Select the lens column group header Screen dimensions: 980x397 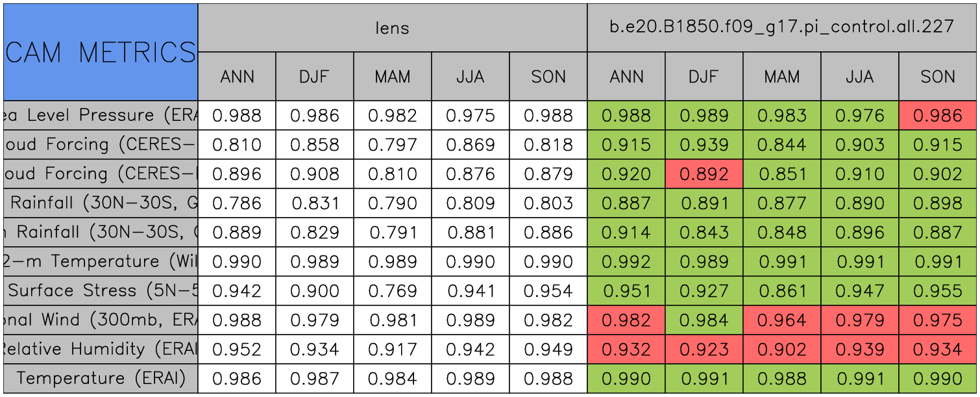392,28
